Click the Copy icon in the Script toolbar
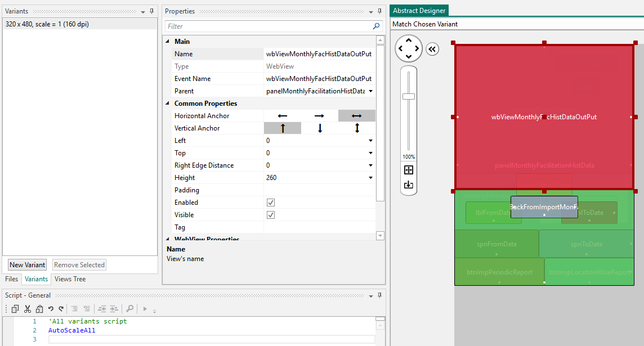This screenshot has height=346, width=644. (x=15, y=308)
